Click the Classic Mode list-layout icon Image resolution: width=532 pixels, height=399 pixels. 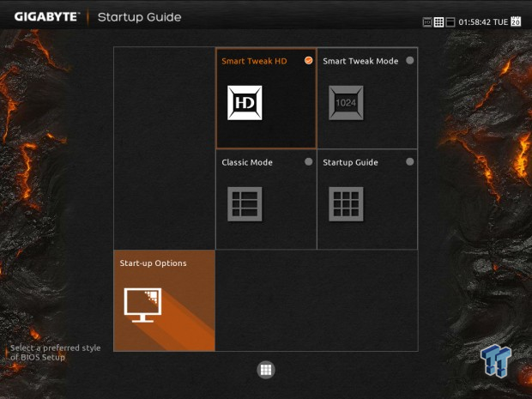click(245, 204)
